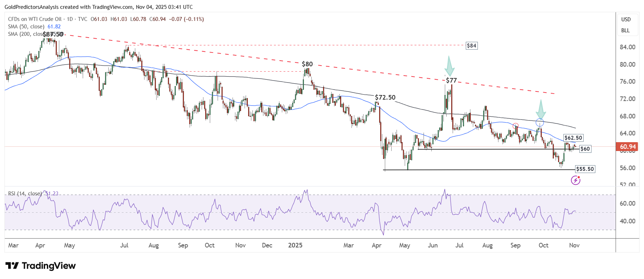Click the green arrow above the blue circle
This screenshot has width=644, height=279.
[x=541, y=109]
